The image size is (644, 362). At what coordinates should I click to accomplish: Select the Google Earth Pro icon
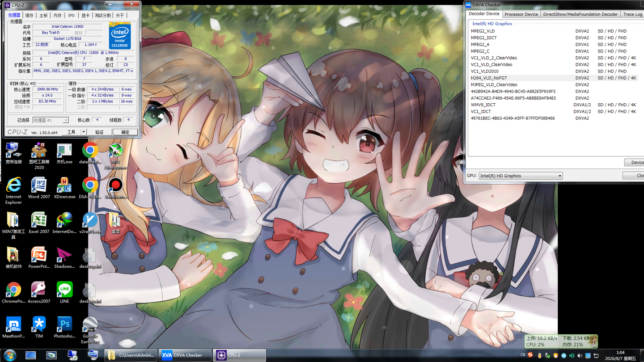(x=90, y=330)
